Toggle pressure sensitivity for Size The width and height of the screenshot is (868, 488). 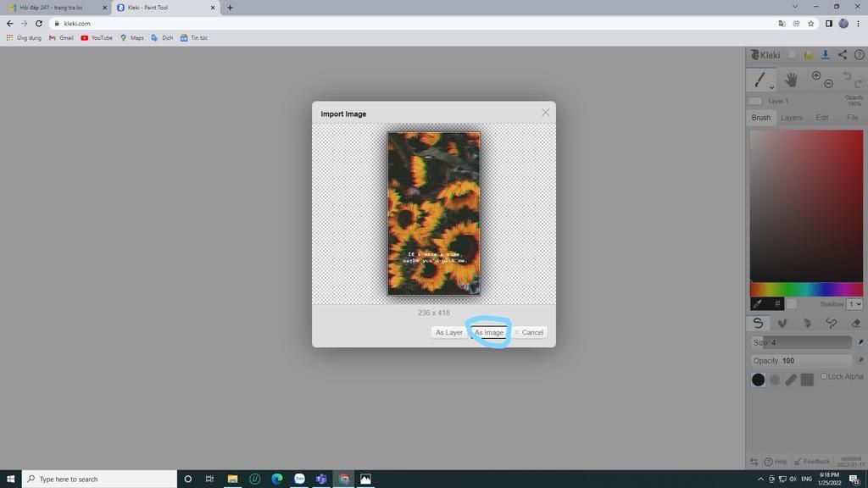click(x=860, y=342)
